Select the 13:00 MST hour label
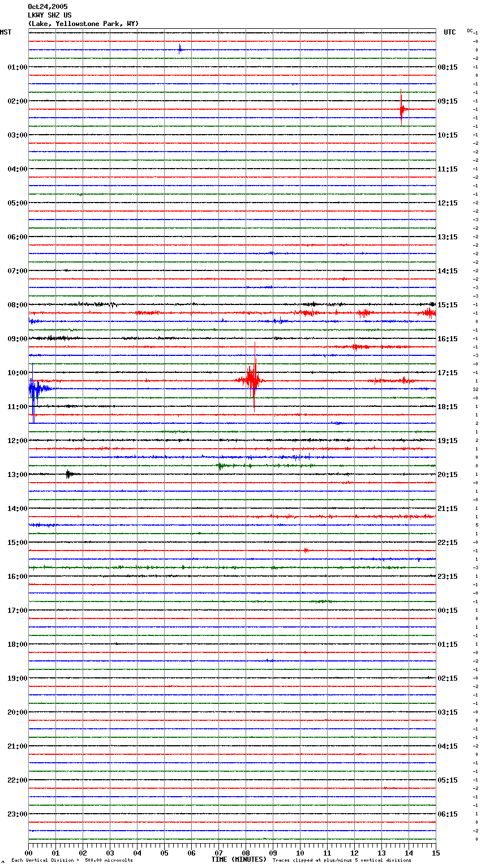This screenshot has width=481, height=868. (x=18, y=475)
